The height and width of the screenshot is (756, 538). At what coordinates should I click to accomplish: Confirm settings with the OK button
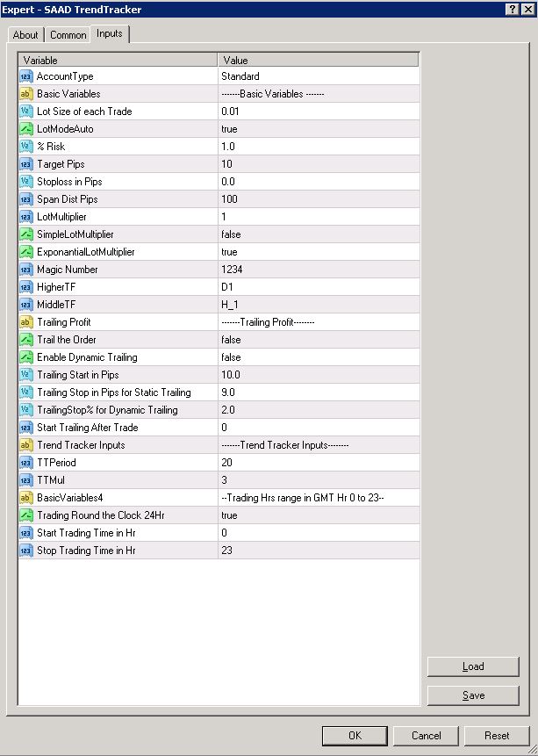355,736
